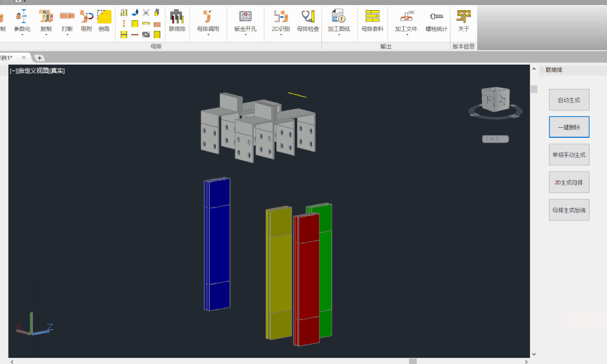Expand the 加工文件 dropdown arrow
Image resolution: width=607 pixels, height=364 pixels.
tap(407, 35)
